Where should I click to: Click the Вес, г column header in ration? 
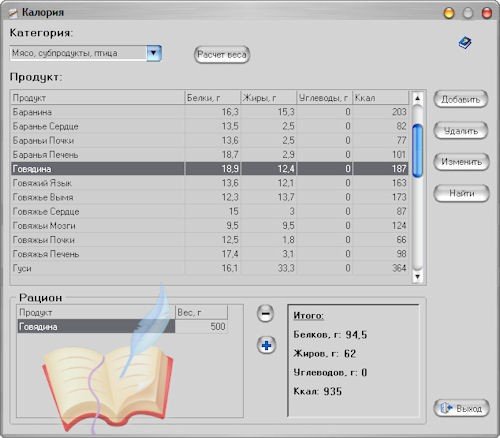[201, 313]
